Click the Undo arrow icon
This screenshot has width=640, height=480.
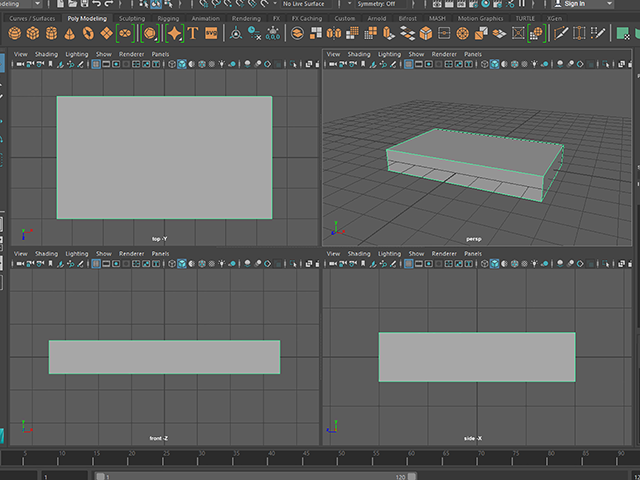pos(97,4)
